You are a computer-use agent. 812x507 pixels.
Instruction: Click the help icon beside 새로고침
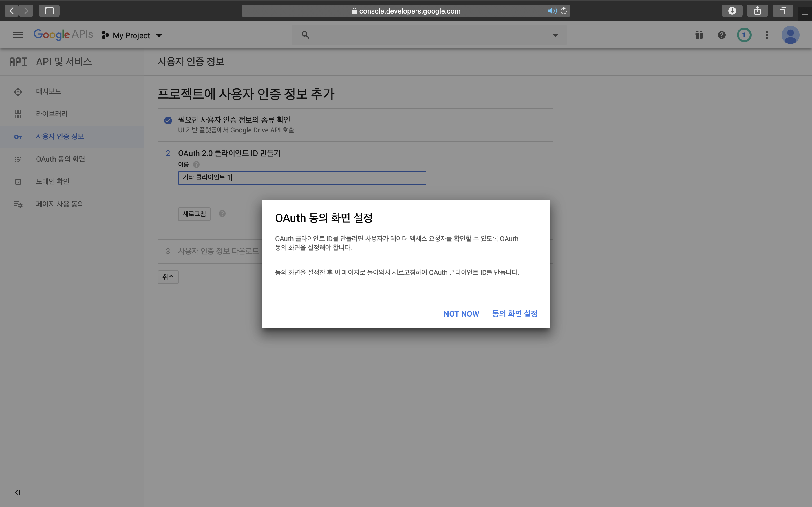222,214
